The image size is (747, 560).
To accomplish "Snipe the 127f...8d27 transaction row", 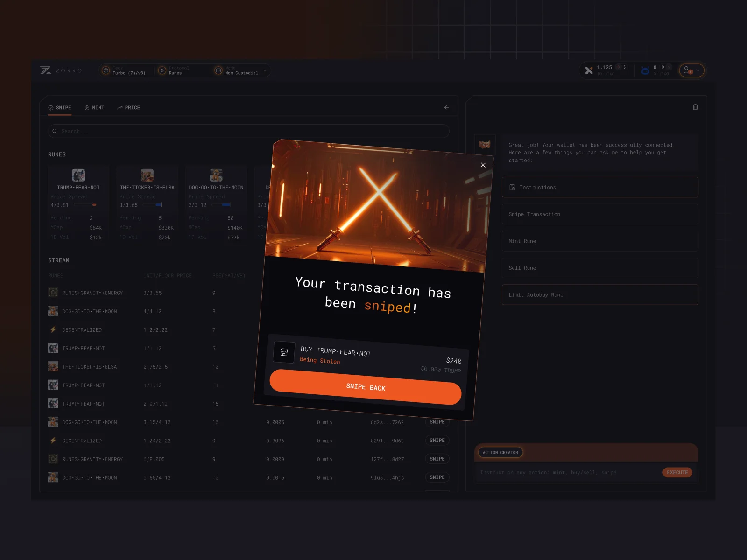I will coord(437,459).
